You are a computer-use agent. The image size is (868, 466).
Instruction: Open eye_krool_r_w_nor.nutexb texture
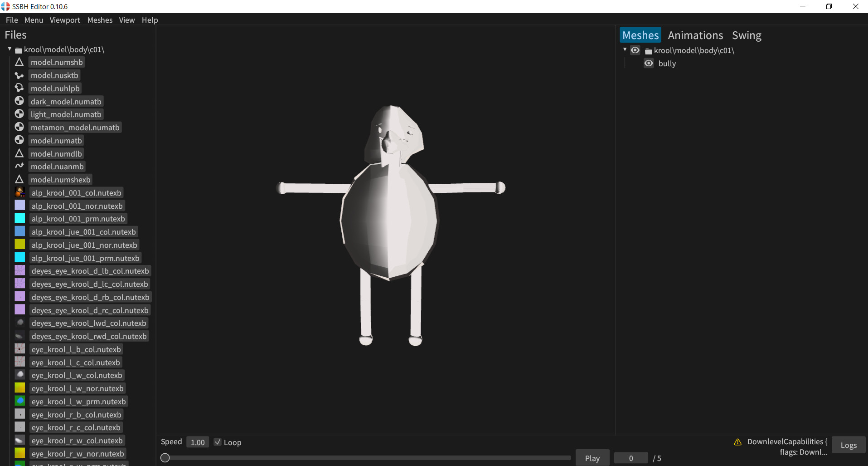[x=78, y=453]
